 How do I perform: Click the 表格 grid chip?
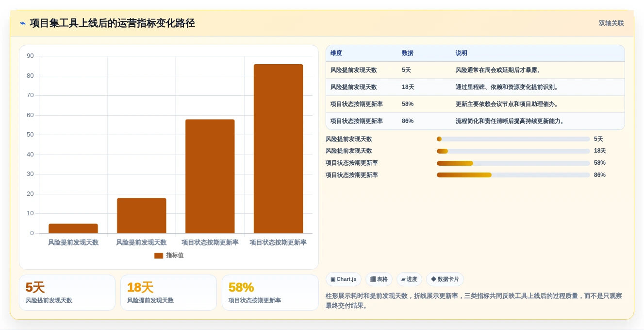pos(379,279)
